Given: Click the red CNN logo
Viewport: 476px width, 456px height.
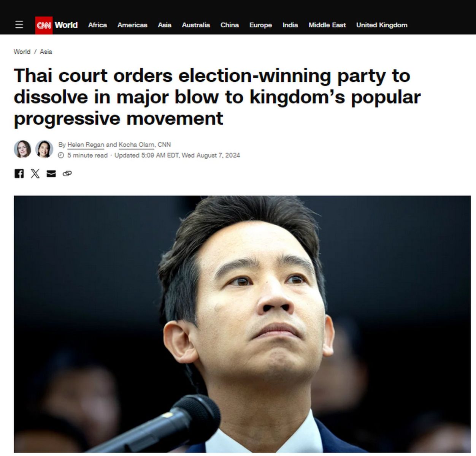Looking at the screenshot, I should pyautogui.click(x=44, y=25).
